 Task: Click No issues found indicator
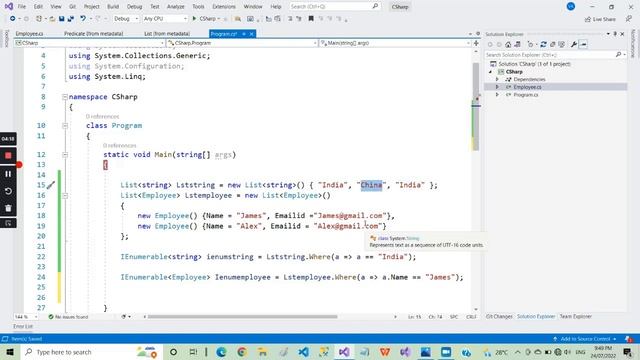pyautogui.click(x=68, y=317)
